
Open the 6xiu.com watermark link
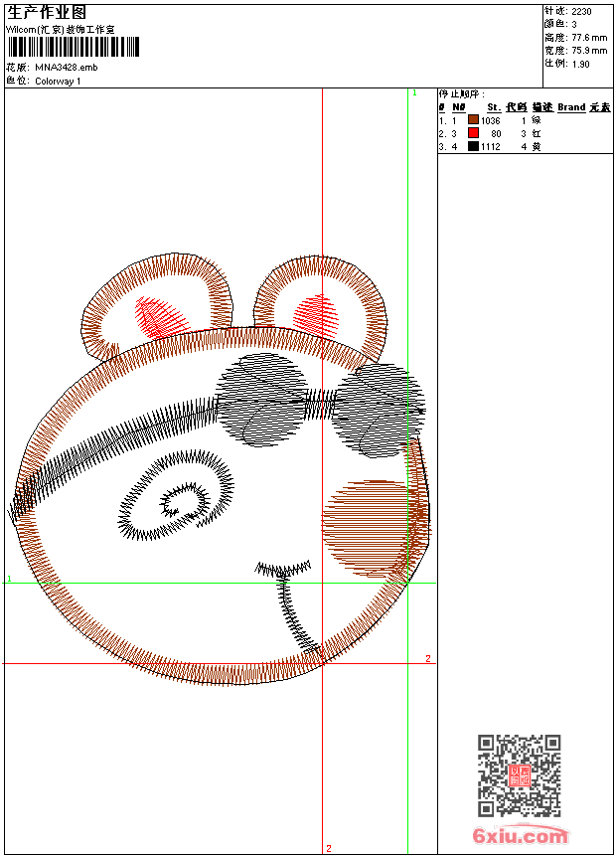click(520, 836)
